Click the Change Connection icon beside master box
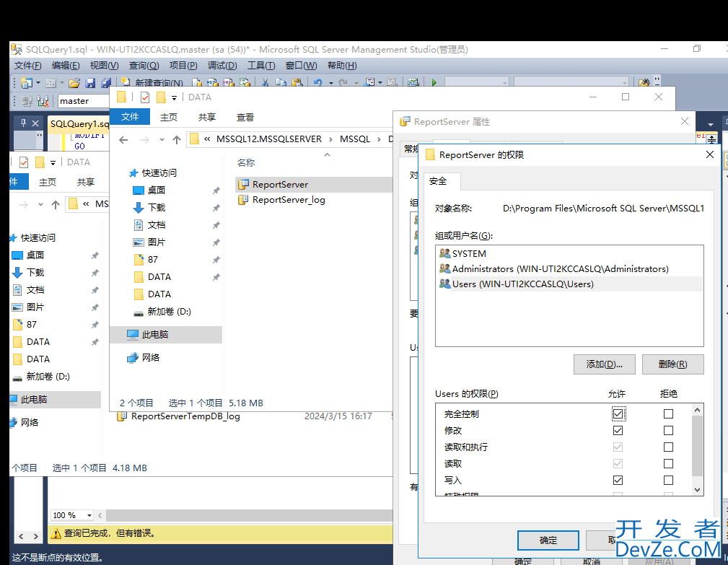Screen dimensions: 728x565 click(43, 101)
